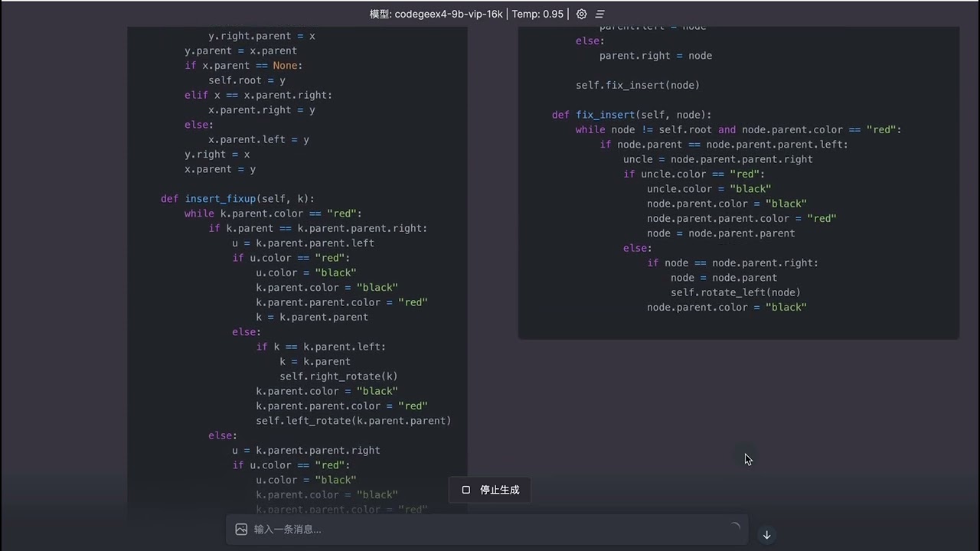980x551 pixels.
Task: Click line 'x.parent.right = y'
Action: click(262, 110)
